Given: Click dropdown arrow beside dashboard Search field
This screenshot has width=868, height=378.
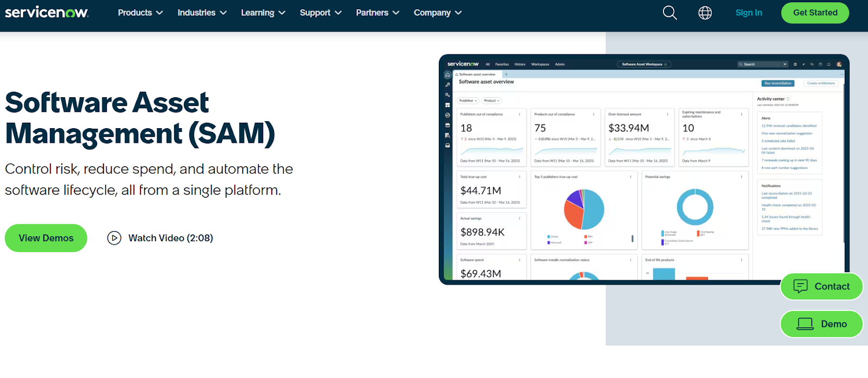Looking at the screenshot, I should point(784,64).
